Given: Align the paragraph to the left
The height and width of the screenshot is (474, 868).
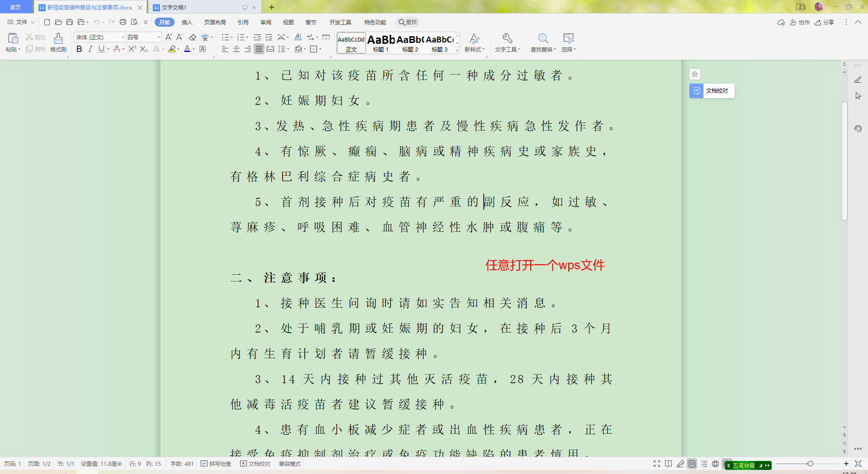Looking at the screenshot, I should pyautogui.click(x=225, y=49).
